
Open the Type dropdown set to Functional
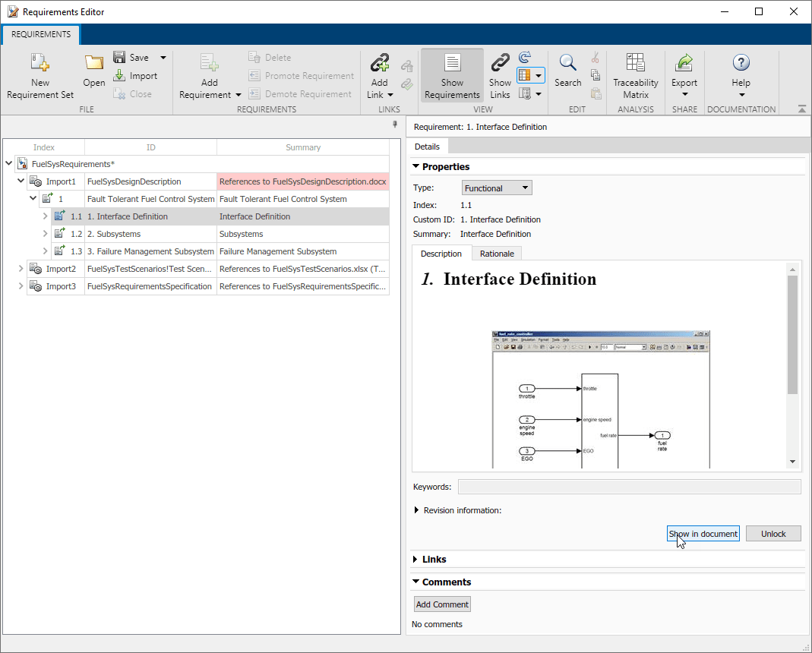(x=497, y=188)
